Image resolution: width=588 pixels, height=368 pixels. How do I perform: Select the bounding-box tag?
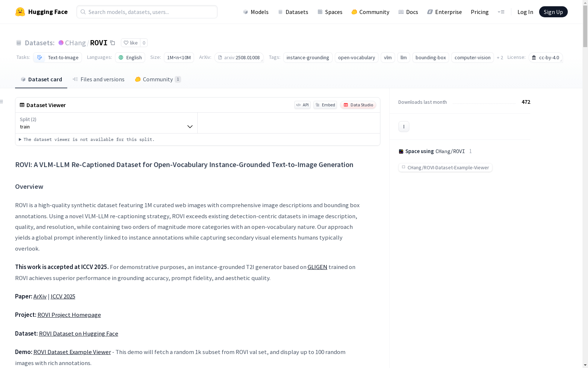[x=431, y=57]
